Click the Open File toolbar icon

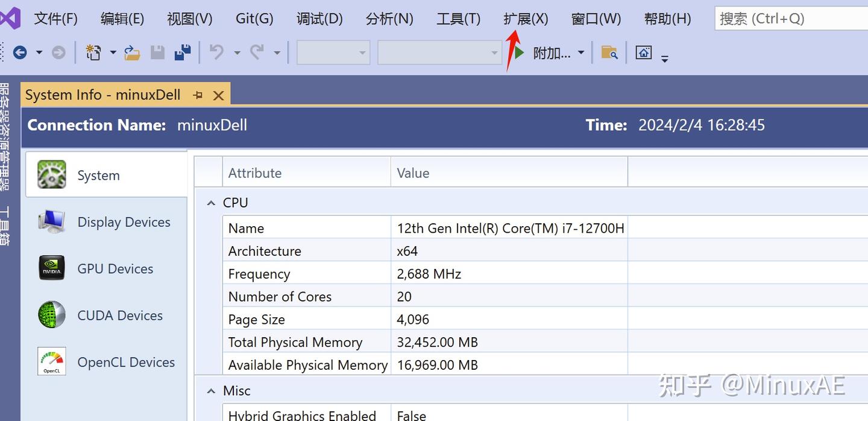coord(132,52)
